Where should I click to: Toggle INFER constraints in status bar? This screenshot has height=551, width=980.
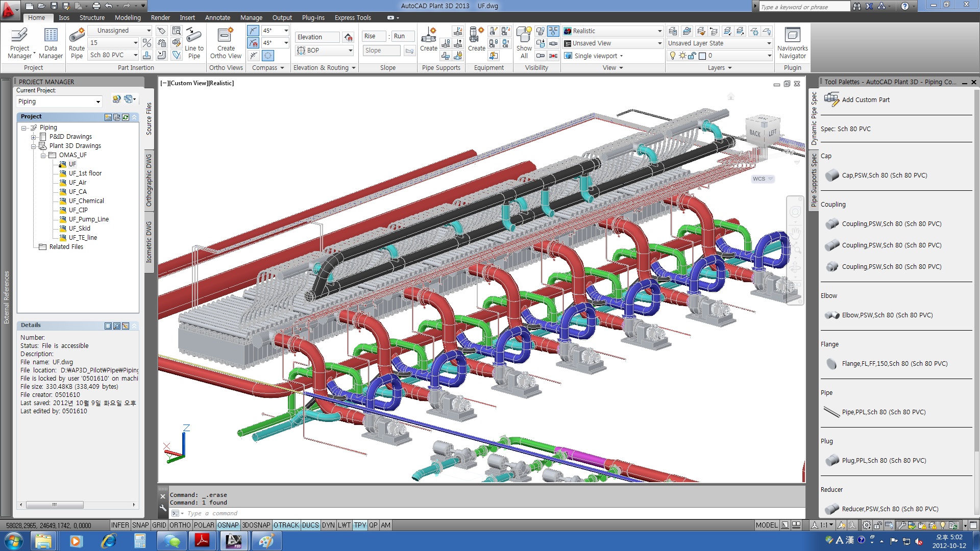click(x=120, y=525)
